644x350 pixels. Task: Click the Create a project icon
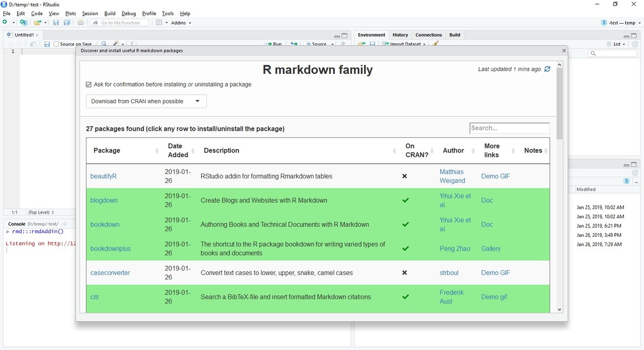(x=23, y=23)
